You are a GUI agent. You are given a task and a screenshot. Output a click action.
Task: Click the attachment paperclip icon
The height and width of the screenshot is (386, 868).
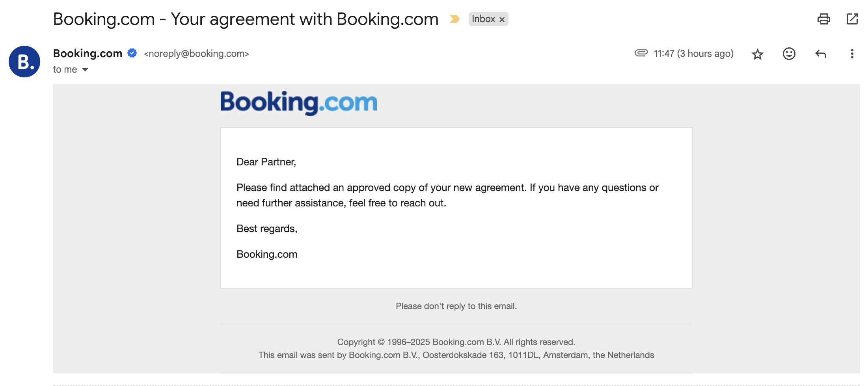pos(641,53)
